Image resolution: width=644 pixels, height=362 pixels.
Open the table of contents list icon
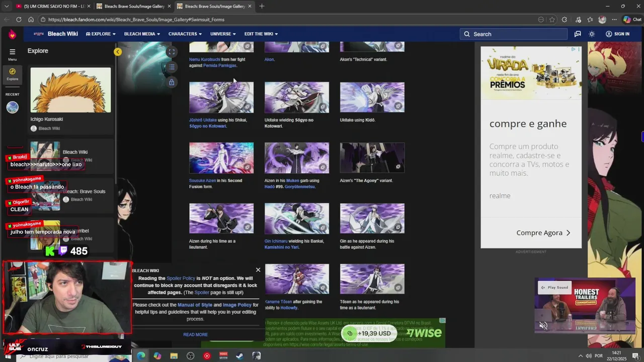[172, 67]
